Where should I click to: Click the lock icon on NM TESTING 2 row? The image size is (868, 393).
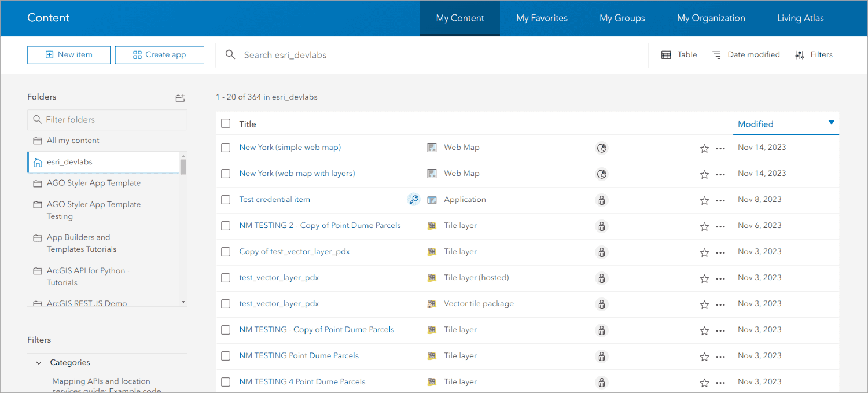click(602, 226)
